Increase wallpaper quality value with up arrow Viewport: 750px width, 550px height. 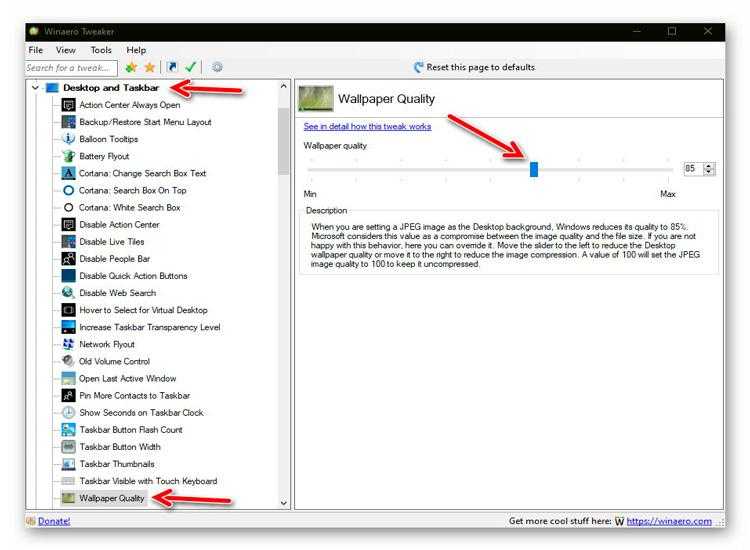click(709, 165)
